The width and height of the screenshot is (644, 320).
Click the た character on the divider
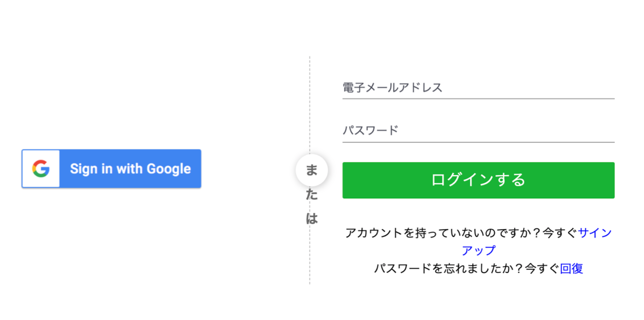point(312,195)
